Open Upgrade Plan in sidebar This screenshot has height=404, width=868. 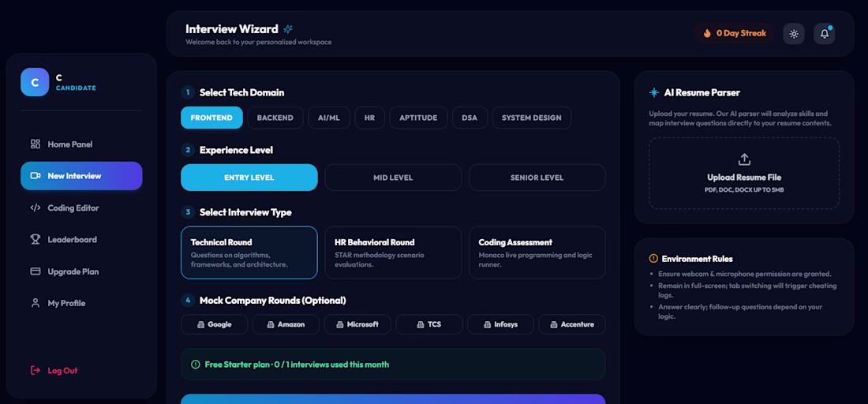pos(81,271)
